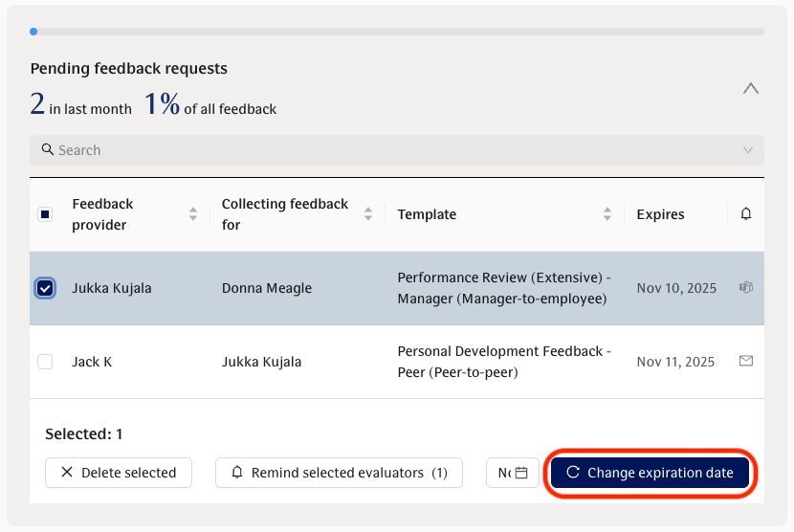Click the envelope icon in Jack K's row
794x532 pixels.
(746, 361)
